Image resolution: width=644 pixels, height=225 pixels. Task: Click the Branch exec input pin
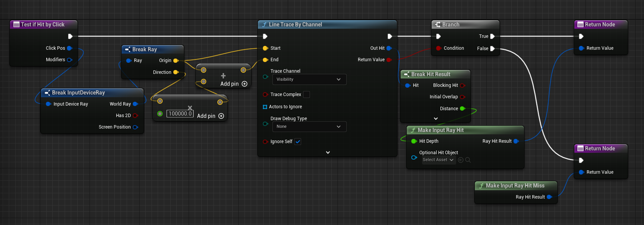tap(439, 36)
